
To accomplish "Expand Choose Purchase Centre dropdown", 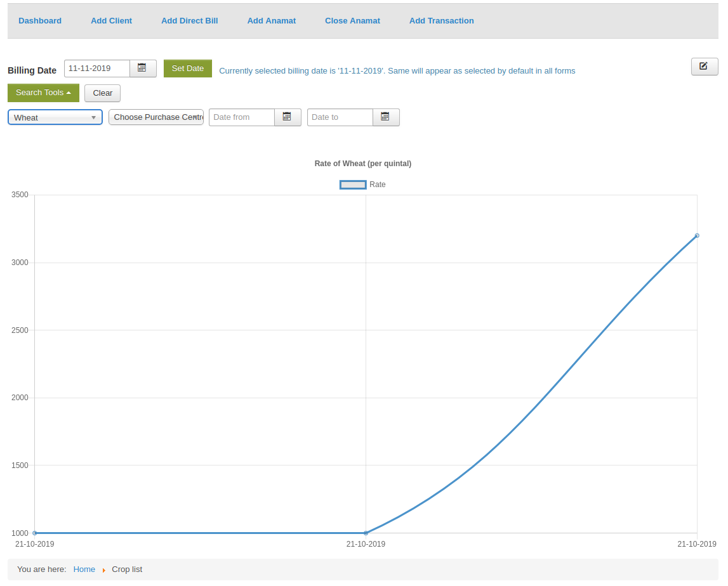I will tap(156, 117).
